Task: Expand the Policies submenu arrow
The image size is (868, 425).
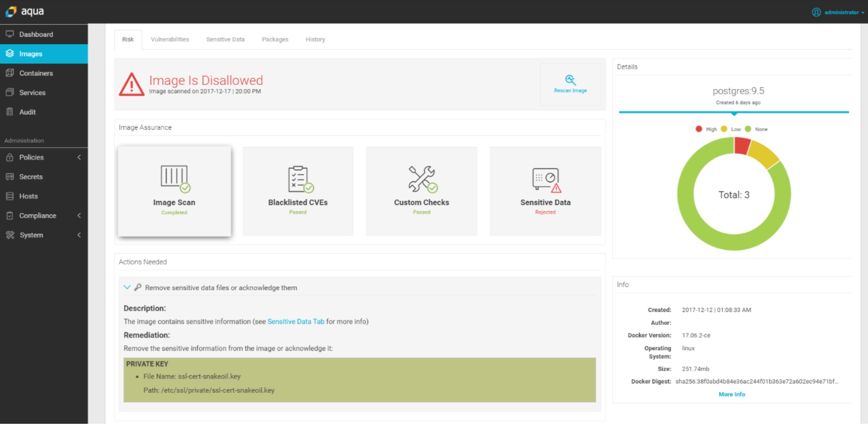Action: [x=79, y=157]
